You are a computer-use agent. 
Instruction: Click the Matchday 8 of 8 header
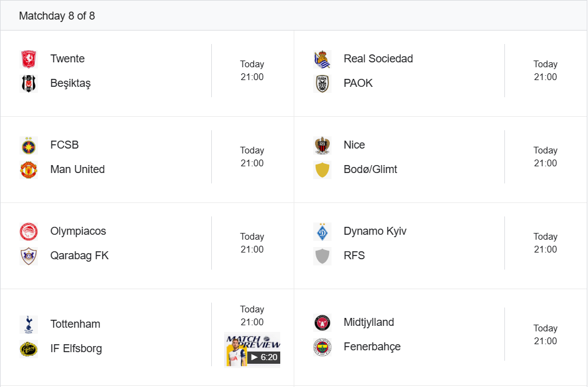57,16
